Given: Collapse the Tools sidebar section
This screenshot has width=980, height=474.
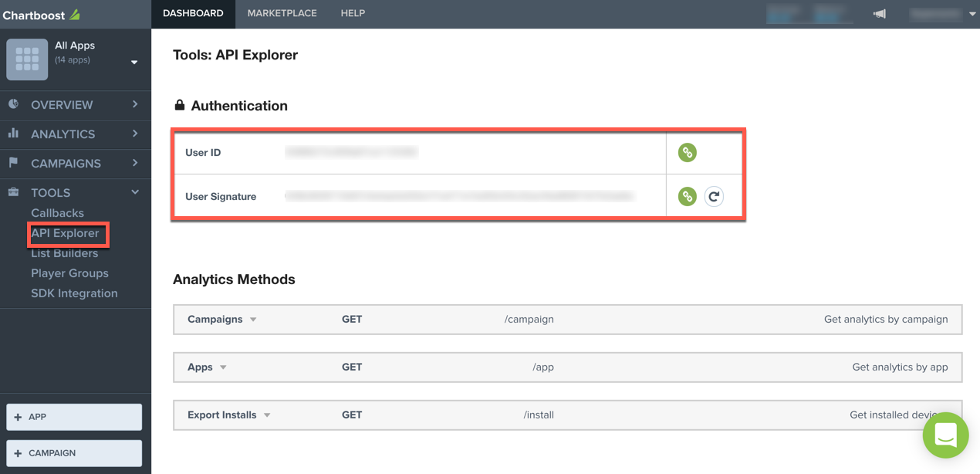Looking at the screenshot, I should pos(135,192).
